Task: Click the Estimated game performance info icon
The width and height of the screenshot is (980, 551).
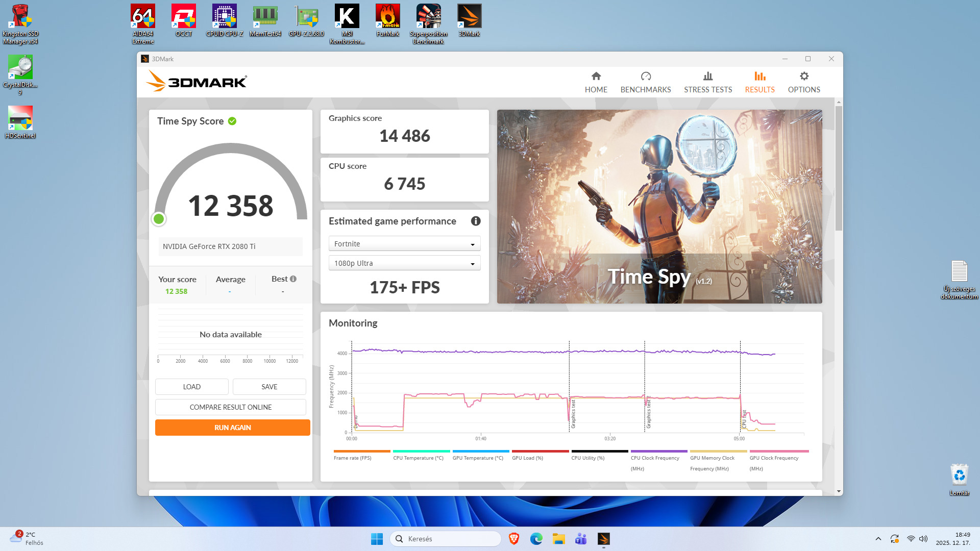Action: [x=475, y=221]
